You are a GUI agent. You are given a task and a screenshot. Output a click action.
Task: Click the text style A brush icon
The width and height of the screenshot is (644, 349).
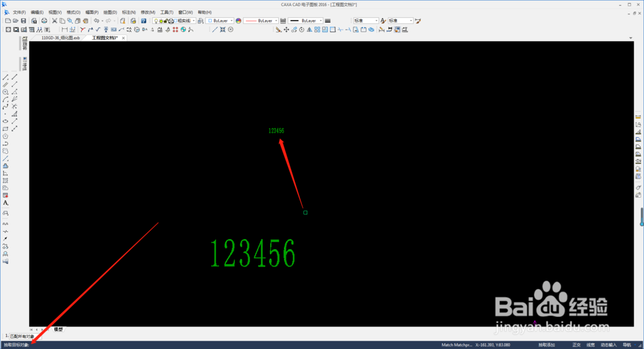[x=383, y=21]
